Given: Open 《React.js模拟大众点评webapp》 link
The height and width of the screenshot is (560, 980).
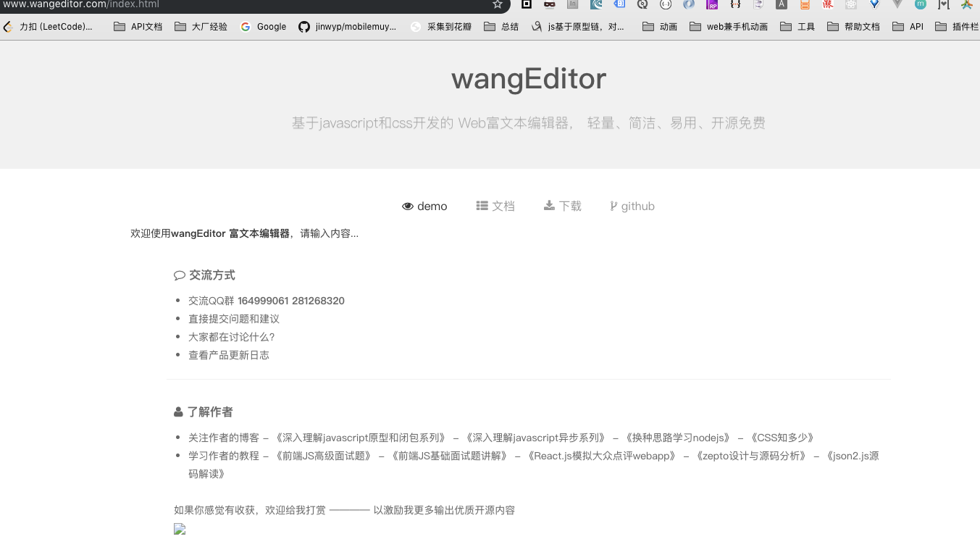Looking at the screenshot, I should click(x=601, y=456).
